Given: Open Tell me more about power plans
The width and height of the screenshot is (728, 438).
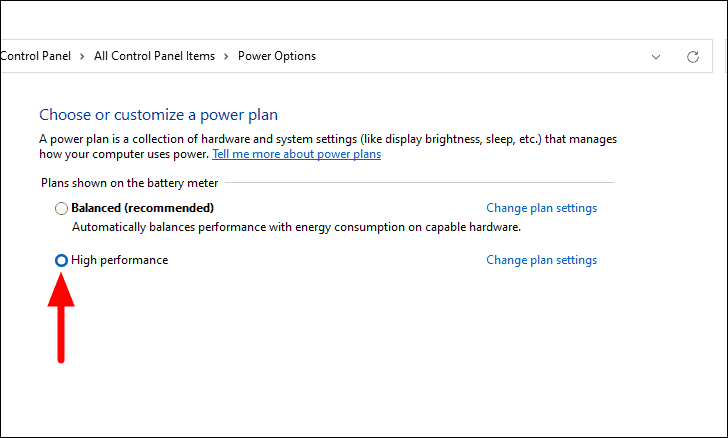Looking at the screenshot, I should click(296, 154).
